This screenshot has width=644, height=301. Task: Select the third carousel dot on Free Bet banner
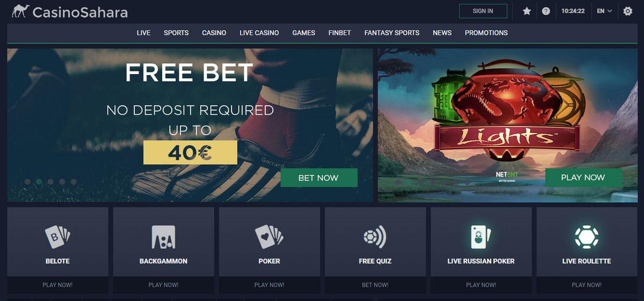tap(50, 182)
